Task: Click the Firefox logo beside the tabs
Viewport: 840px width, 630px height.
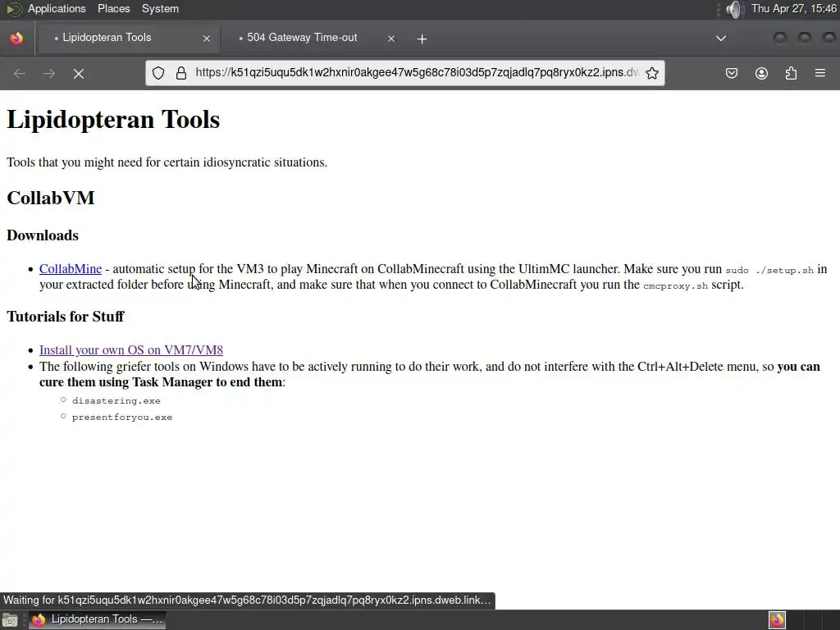Action: [16, 38]
